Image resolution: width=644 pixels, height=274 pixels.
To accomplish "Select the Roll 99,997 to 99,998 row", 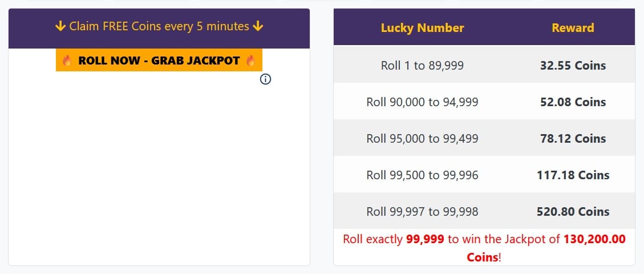I will 422,212.
